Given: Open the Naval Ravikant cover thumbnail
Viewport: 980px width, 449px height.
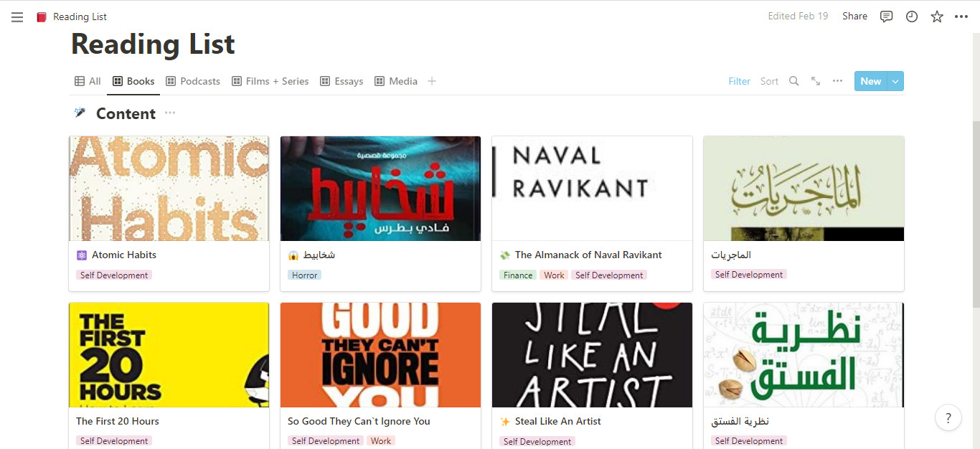Looking at the screenshot, I should coord(592,189).
